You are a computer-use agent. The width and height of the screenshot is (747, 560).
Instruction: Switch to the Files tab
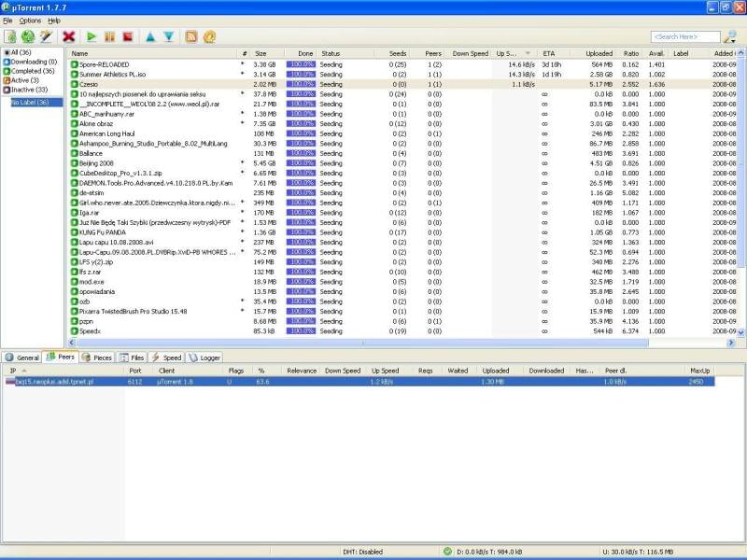[132, 357]
